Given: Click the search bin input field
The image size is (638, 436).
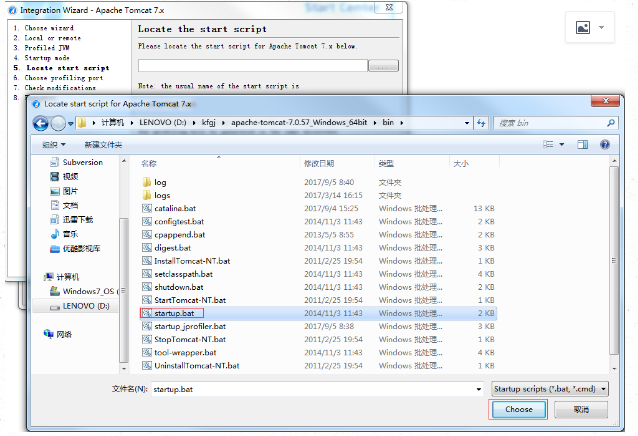Looking at the screenshot, I should pos(549,123).
